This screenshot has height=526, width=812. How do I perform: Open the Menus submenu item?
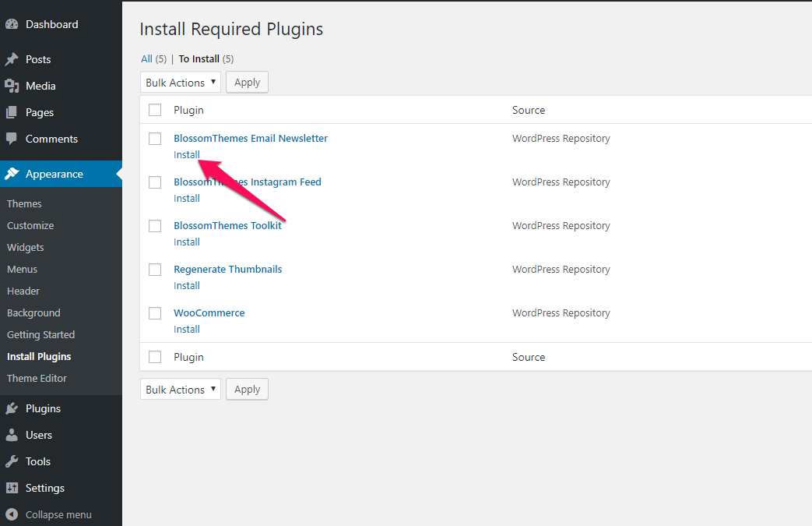click(x=23, y=270)
